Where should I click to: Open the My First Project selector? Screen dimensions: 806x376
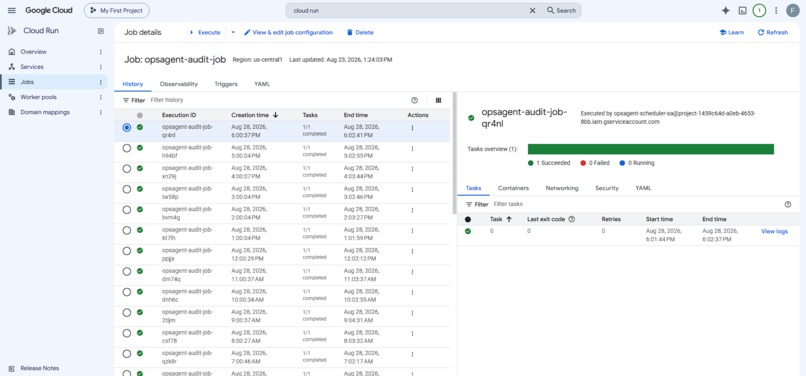(117, 10)
